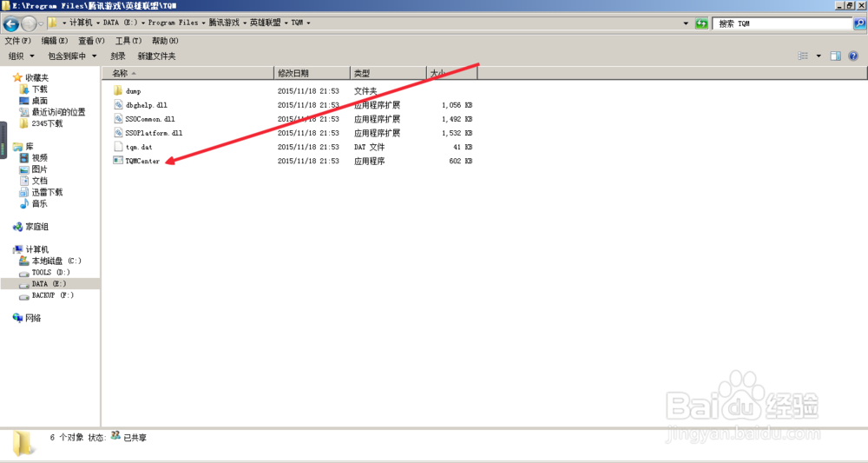Expand the 包含到库中 dropdown
The image size is (868, 463).
pyautogui.click(x=73, y=56)
